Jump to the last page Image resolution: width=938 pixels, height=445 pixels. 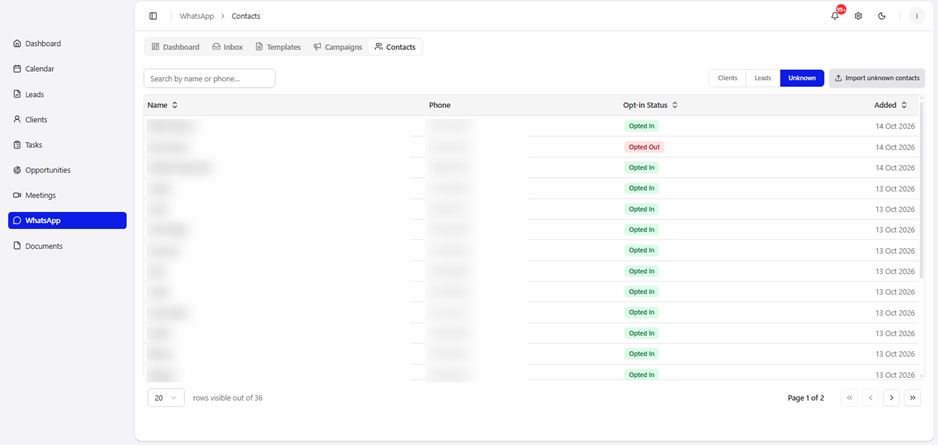(x=912, y=398)
